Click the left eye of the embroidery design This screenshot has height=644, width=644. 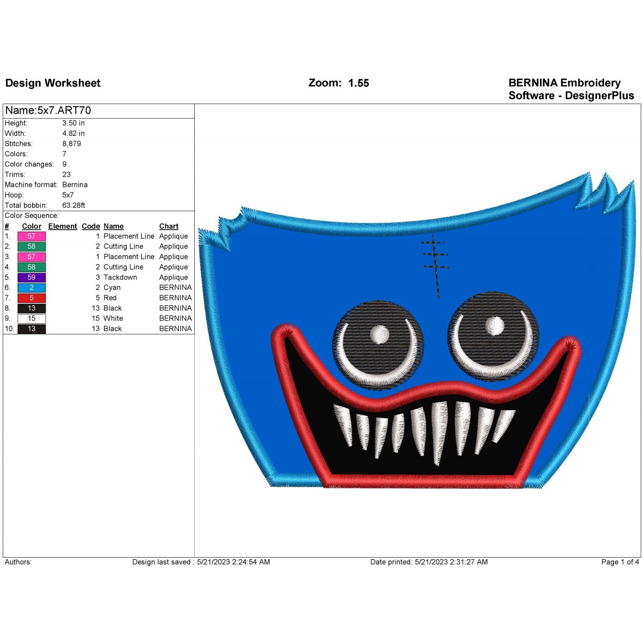tap(378, 345)
